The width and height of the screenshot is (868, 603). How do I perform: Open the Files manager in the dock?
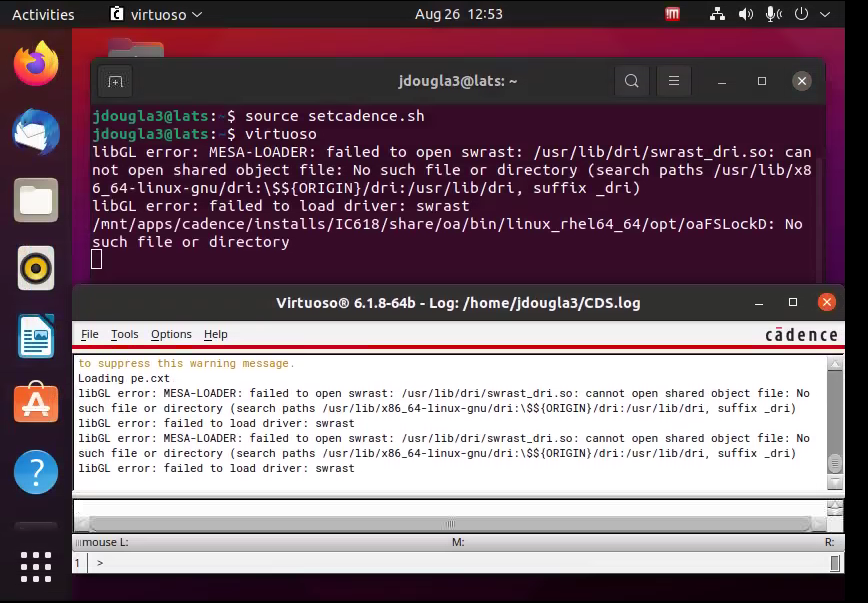click(x=36, y=200)
